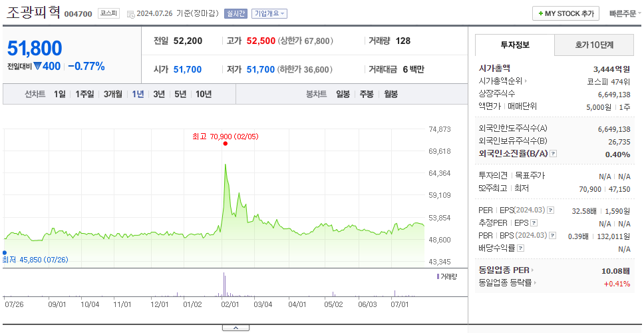Image resolution: width=644 pixels, height=333 pixels.
Task: Click the chart y-axis label 74,873
Action: 440,129
